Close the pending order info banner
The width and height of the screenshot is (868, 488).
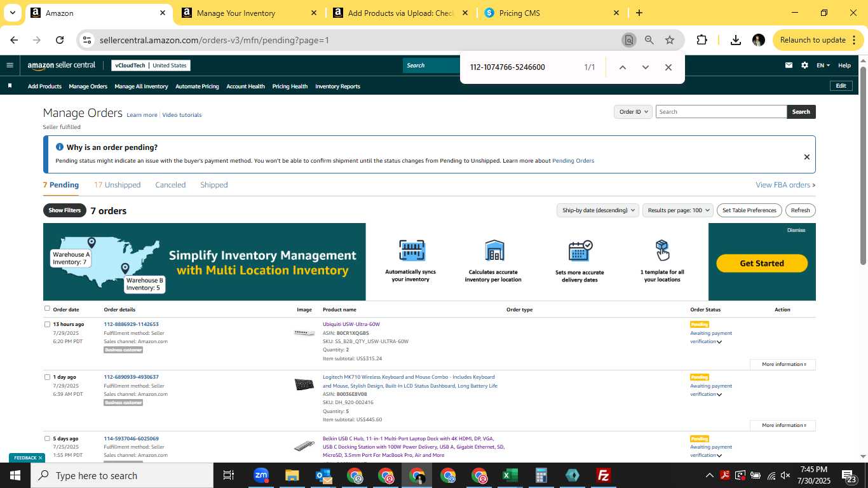pos(807,157)
